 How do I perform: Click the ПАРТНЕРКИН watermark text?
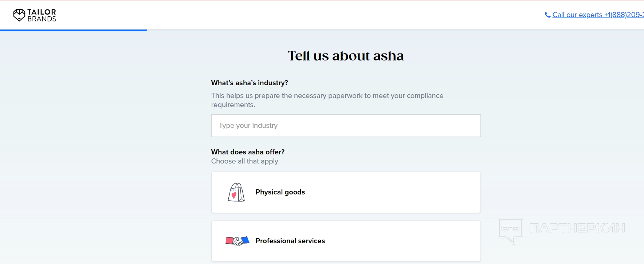(x=577, y=228)
